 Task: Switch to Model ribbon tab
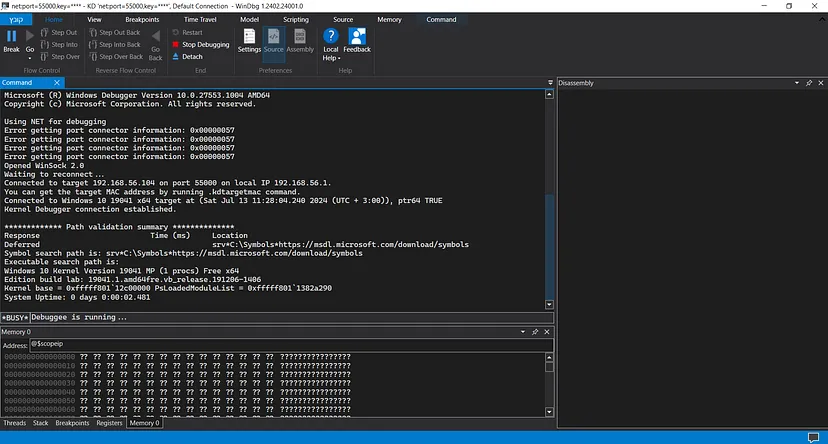tap(249, 20)
